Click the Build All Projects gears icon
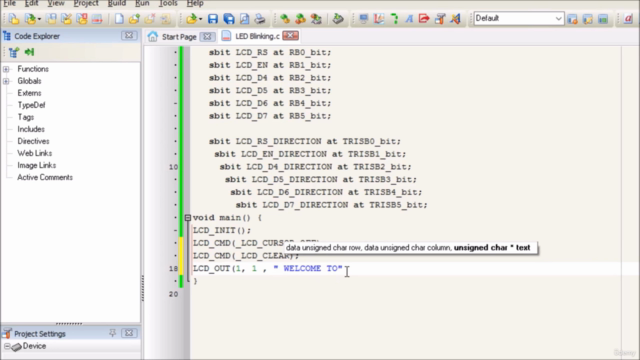This screenshot has width=640, height=360. [x=300, y=19]
